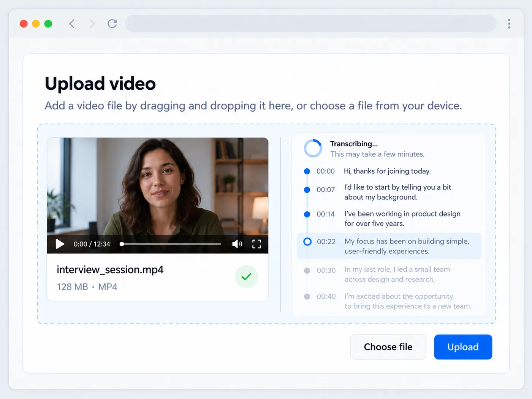
Task: Select transcript line "Hi, thanks for joining today."
Action: coord(387,171)
